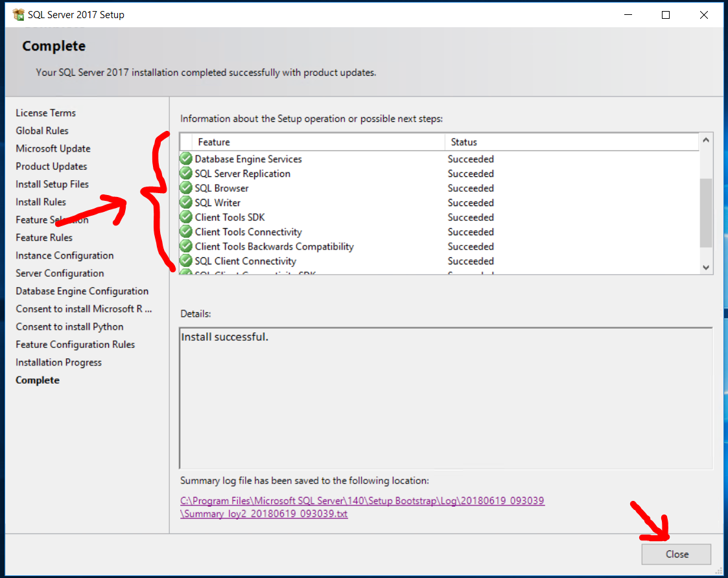Click Server Configuration step
728x578 pixels.
(60, 273)
